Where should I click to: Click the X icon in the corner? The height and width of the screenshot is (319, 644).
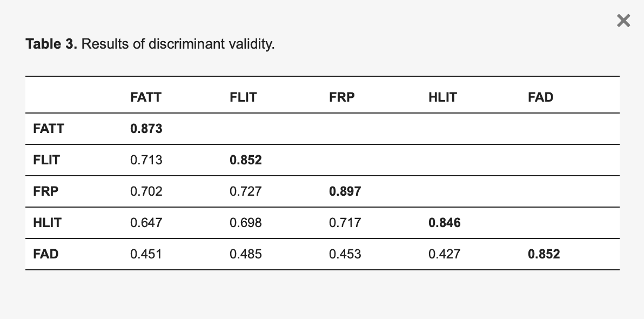[x=623, y=21]
